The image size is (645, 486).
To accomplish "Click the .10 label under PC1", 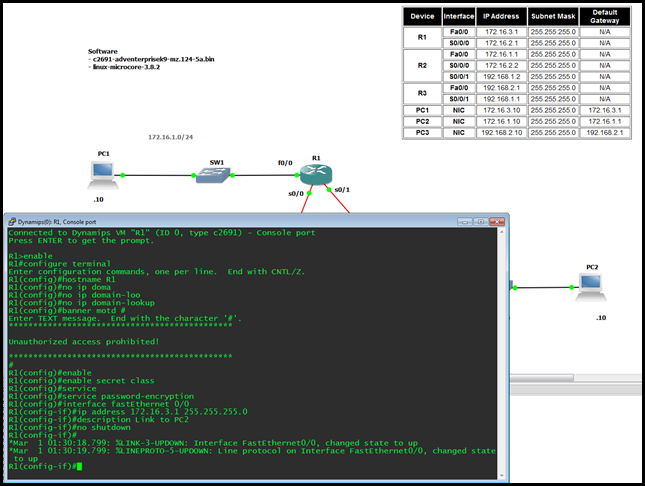I will [98, 200].
